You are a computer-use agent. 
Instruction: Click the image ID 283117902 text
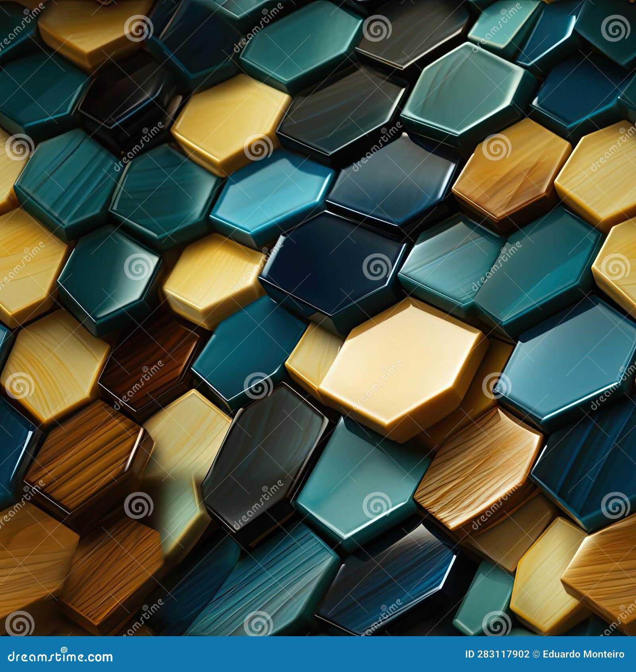pos(497,654)
